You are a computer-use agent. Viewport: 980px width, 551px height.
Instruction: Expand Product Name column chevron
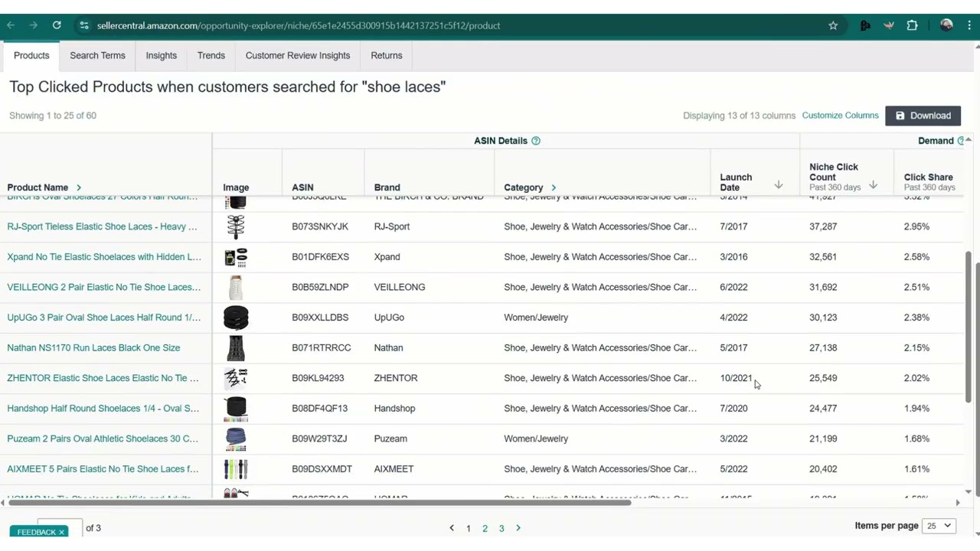[78, 187]
